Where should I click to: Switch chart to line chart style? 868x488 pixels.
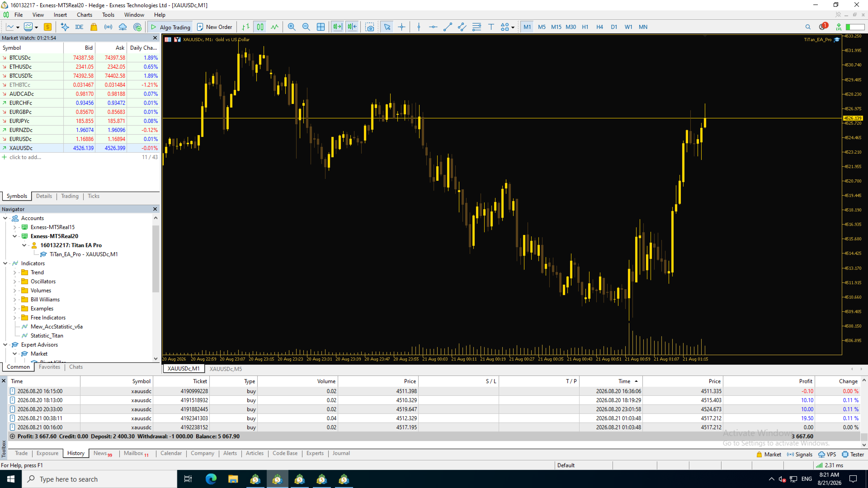274,27
